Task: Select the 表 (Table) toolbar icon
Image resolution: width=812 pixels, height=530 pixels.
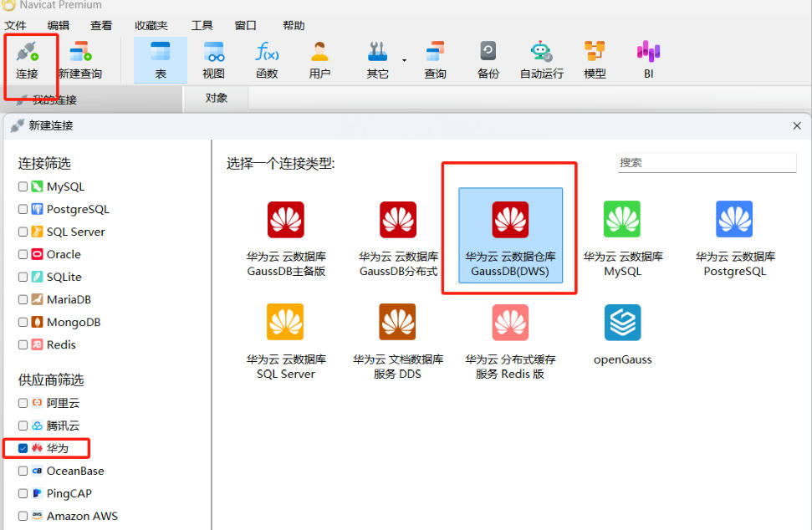Action: point(161,60)
